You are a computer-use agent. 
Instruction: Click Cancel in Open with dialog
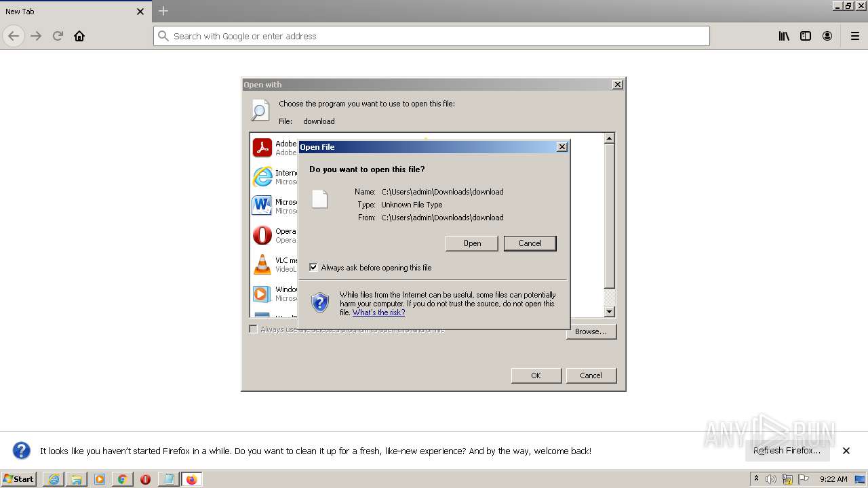pos(591,375)
